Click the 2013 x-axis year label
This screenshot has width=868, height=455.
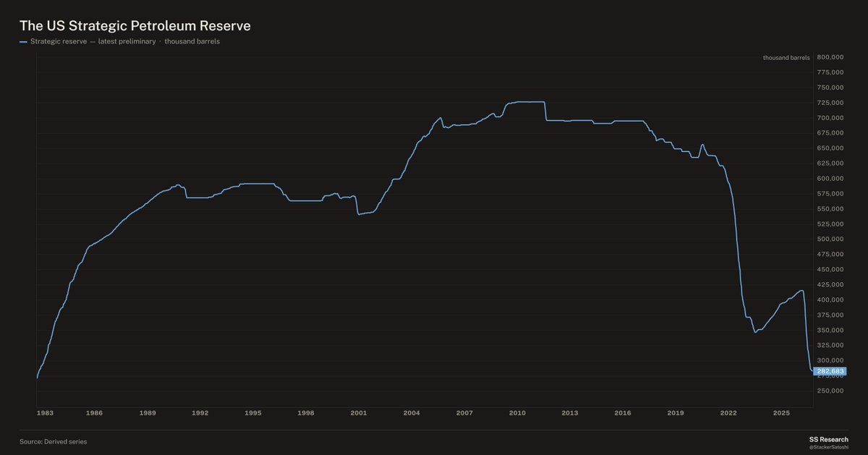tap(570, 413)
